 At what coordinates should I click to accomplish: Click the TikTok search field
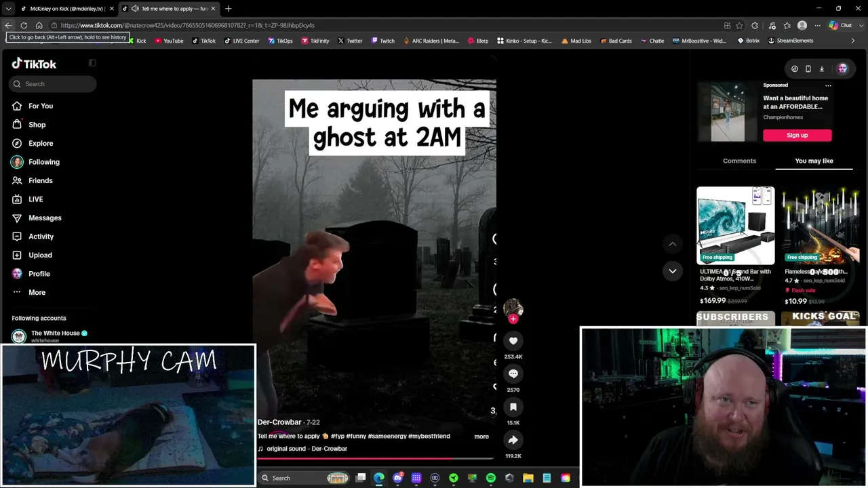point(53,84)
